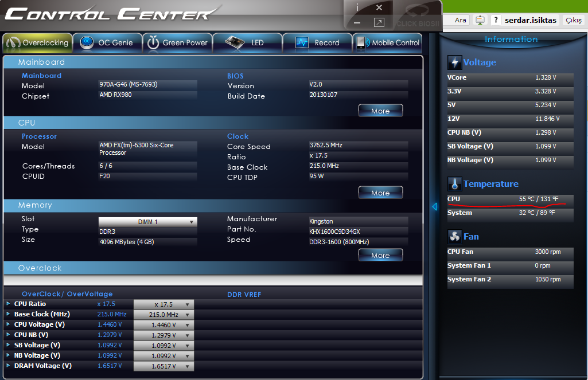Expand the CPU Voltage (V) row arrow
Screen dimensions: 588x380
coord(8,324)
